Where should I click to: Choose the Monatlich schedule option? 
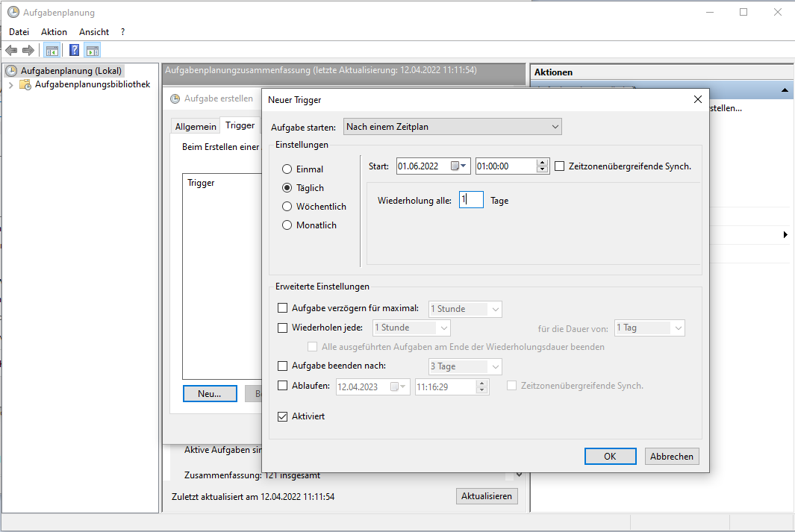pos(287,225)
